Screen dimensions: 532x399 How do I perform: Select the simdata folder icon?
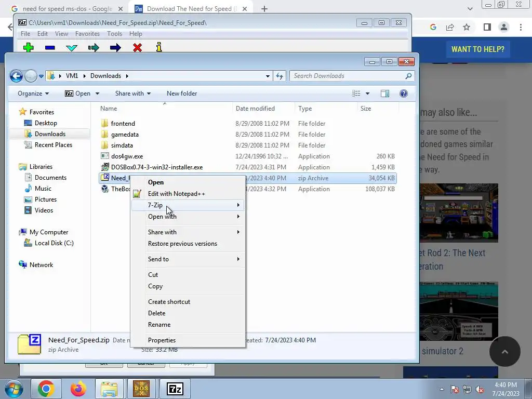pyautogui.click(x=105, y=145)
